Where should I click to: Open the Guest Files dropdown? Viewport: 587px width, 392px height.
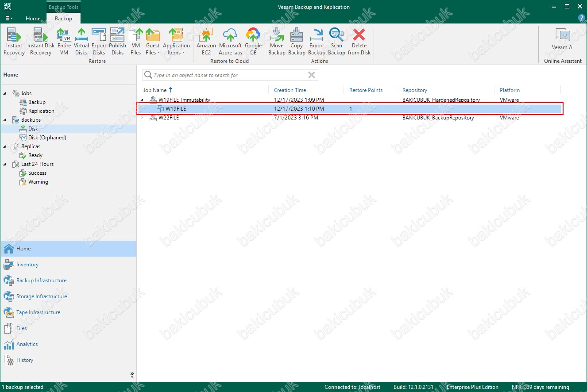pos(153,42)
